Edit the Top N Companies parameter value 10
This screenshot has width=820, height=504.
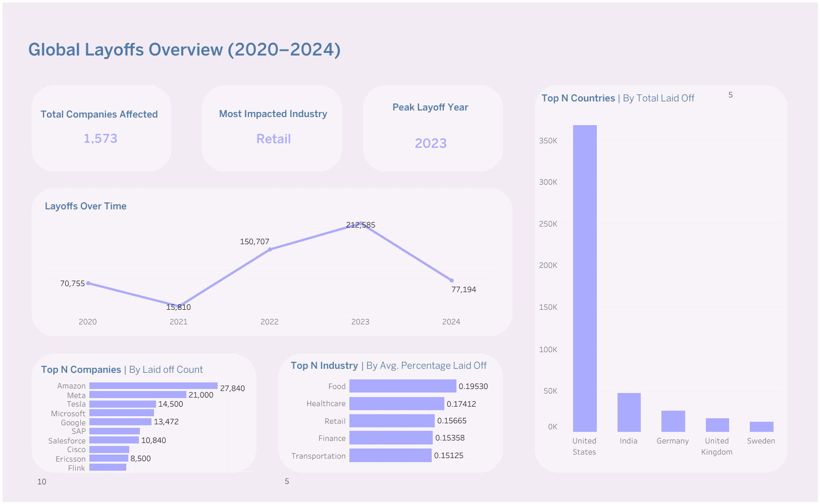[x=42, y=482]
